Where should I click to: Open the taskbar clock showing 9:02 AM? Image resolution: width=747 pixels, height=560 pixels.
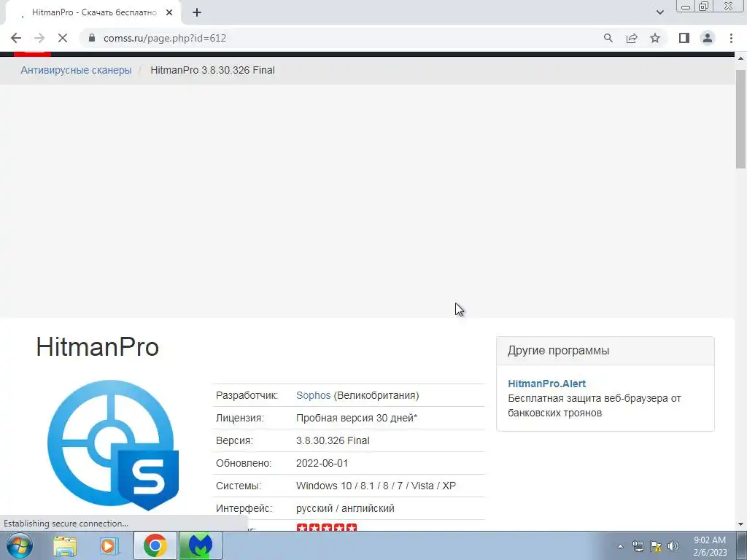710,546
